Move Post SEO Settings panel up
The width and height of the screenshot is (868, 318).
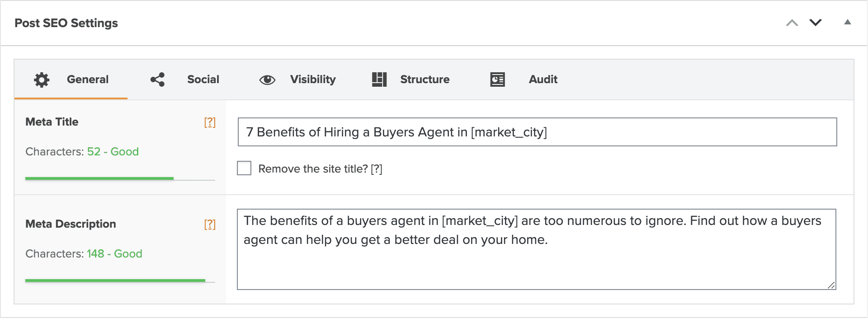pos(792,23)
